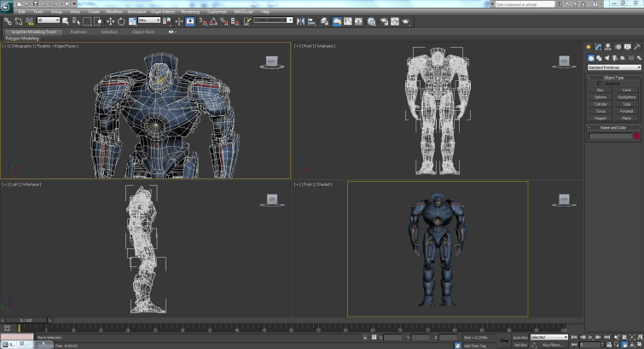This screenshot has height=349, width=644.
Task: Toggle the Auto Key button
Action: pos(519,337)
